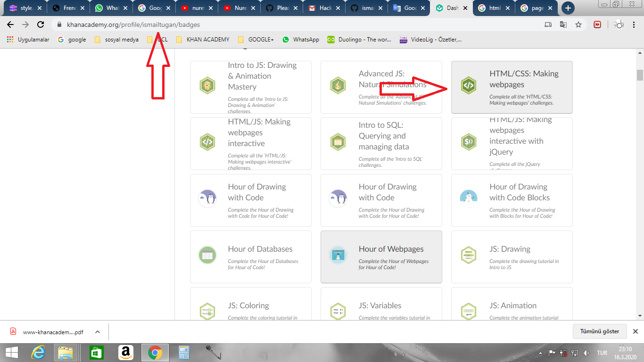Switch to the first YouTube tab 'nure'
Image resolution: width=644 pixels, height=362 pixels.
point(197,8)
